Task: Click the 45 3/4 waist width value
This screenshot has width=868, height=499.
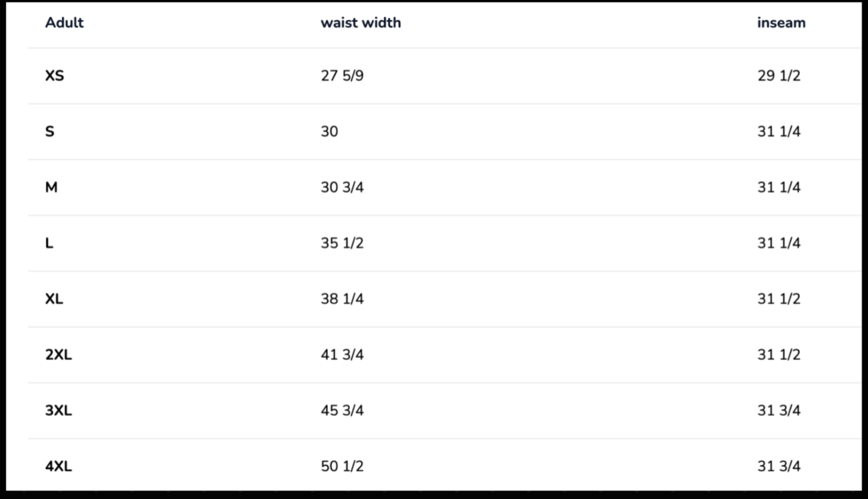Action: pyautogui.click(x=342, y=411)
